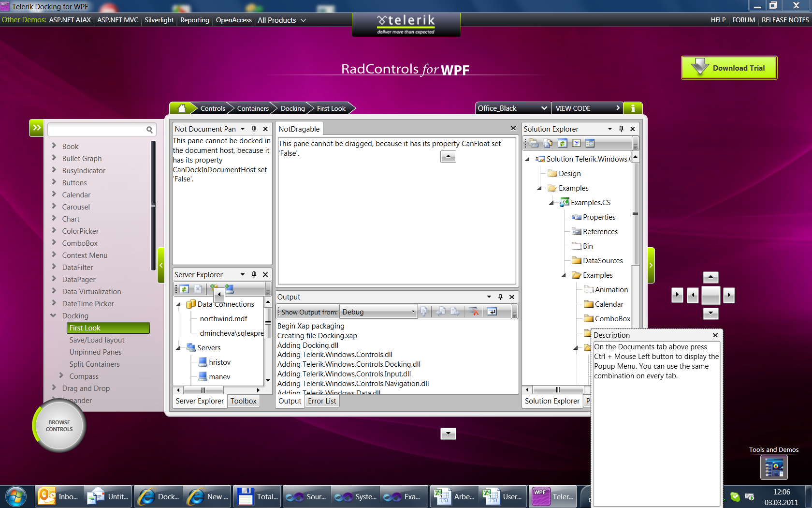Click the find message in code icon in Output toolbar
Screen dimensions: 812x508
point(424,312)
